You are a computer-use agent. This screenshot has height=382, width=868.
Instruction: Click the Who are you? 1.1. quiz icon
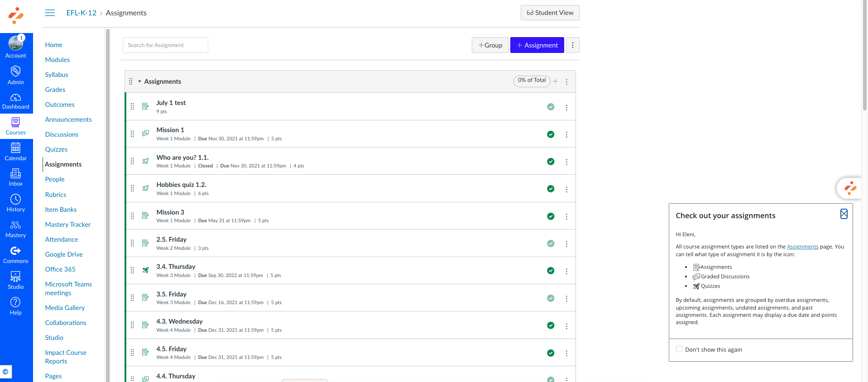tap(145, 161)
